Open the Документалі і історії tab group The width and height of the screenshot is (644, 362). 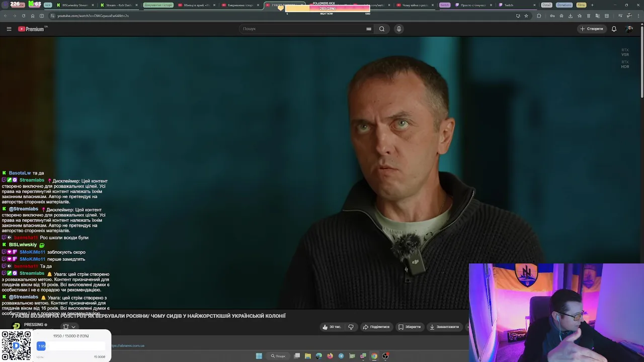tap(158, 5)
